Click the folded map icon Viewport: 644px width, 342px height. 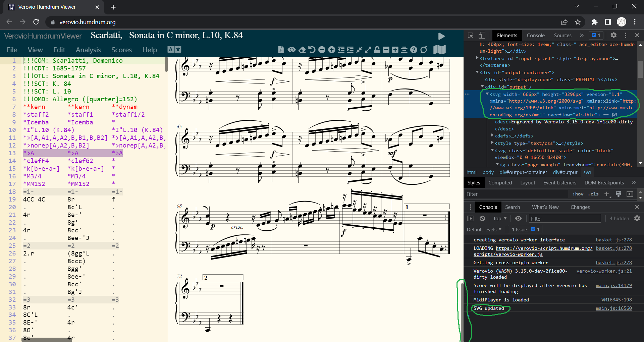coord(439,50)
